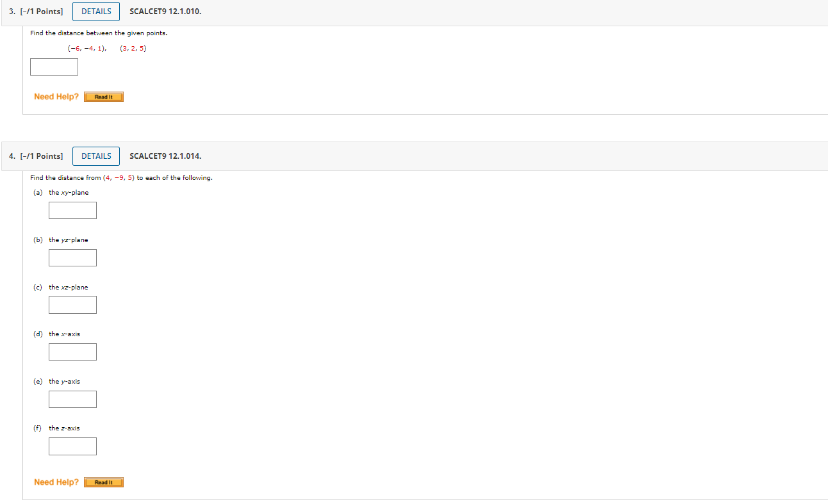Click the point (3, 2, 5) text
Image resolution: width=828 pixels, height=504 pixels.
pyautogui.click(x=133, y=48)
